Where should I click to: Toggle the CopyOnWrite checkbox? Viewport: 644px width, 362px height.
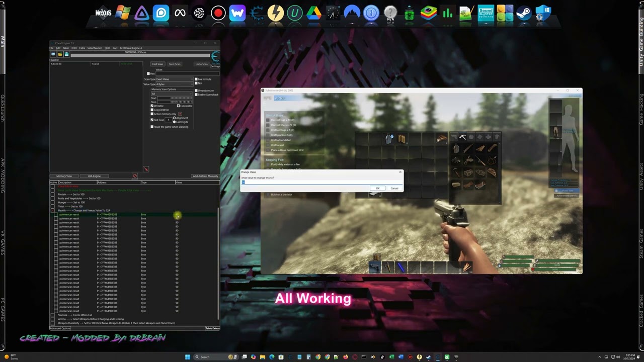coord(152,110)
